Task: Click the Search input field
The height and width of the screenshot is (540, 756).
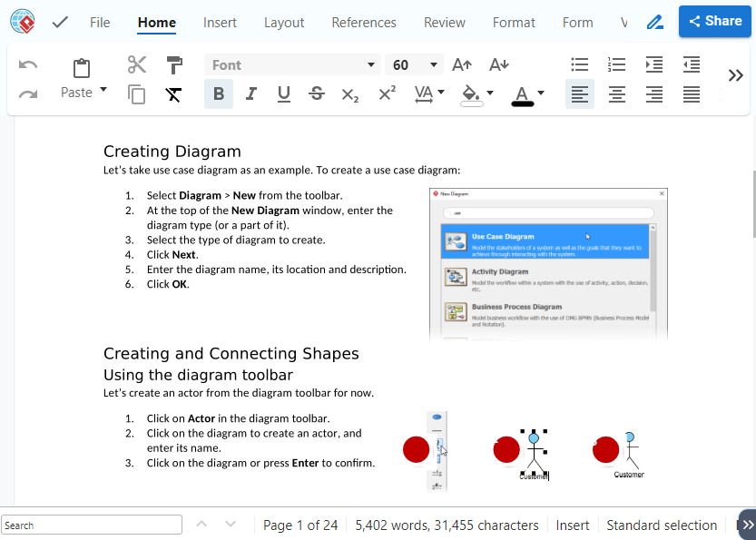Action: (x=92, y=525)
